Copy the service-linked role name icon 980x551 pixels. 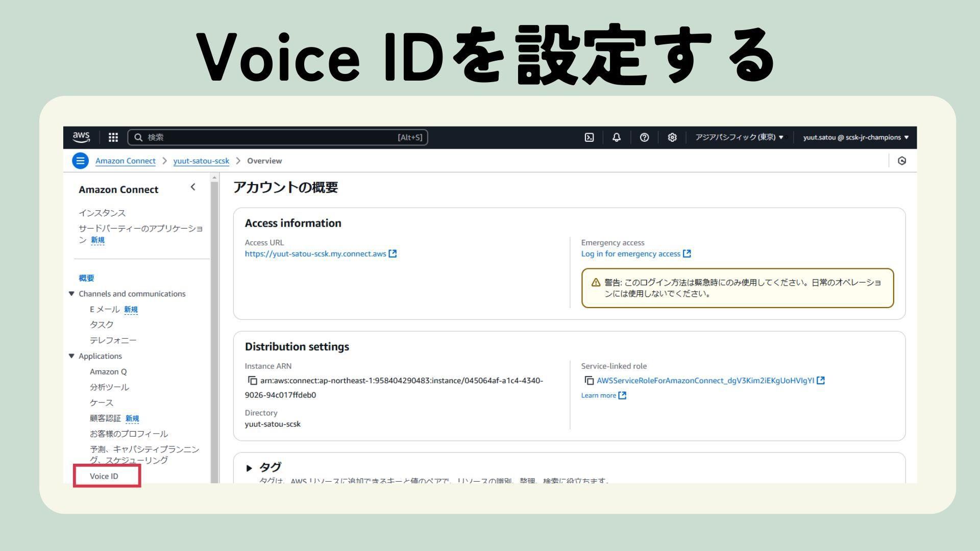point(589,381)
